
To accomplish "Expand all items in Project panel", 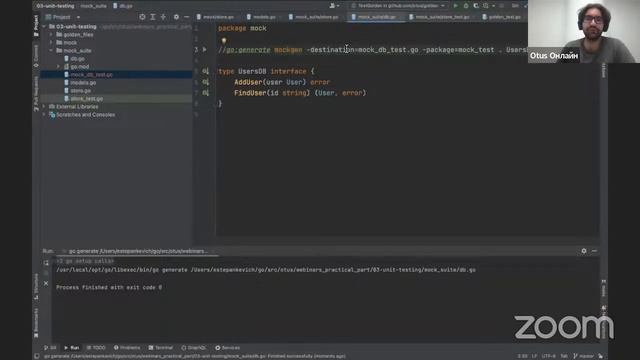I will [x=153, y=17].
